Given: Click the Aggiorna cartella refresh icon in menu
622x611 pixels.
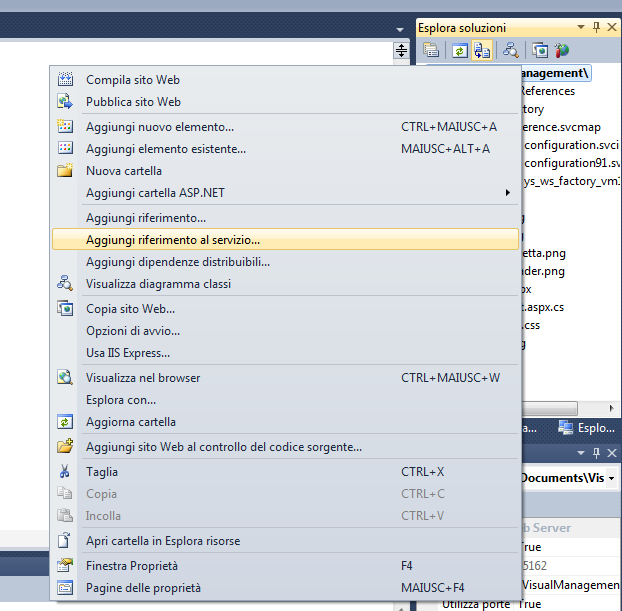Looking at the screenshot, I should 65,422.
